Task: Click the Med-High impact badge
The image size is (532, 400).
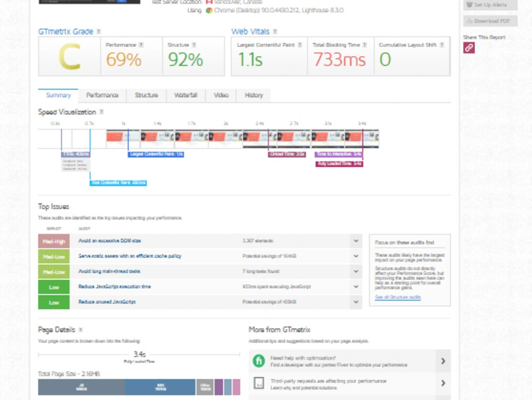Action: pos(54,241)
